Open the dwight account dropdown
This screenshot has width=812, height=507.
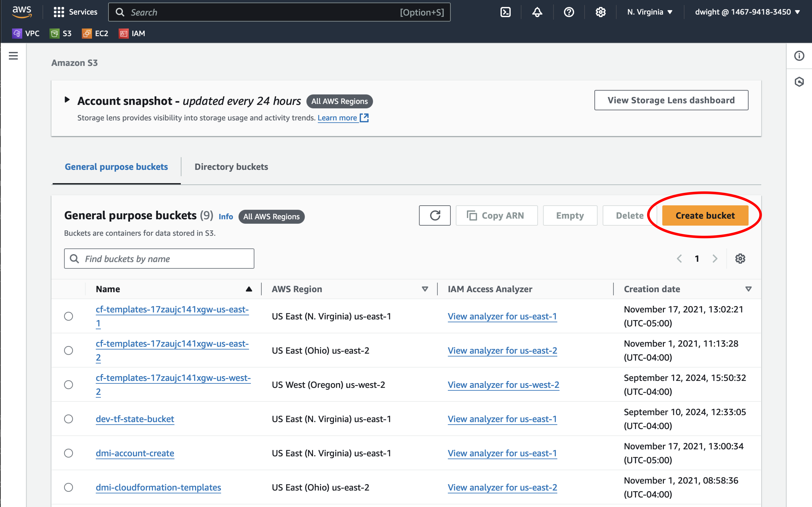(x=747, y=12)
